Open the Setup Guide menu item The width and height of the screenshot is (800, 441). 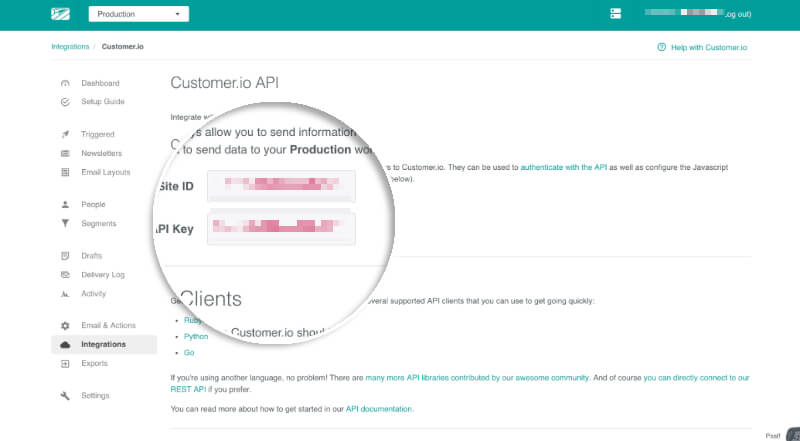coord(103,102)
